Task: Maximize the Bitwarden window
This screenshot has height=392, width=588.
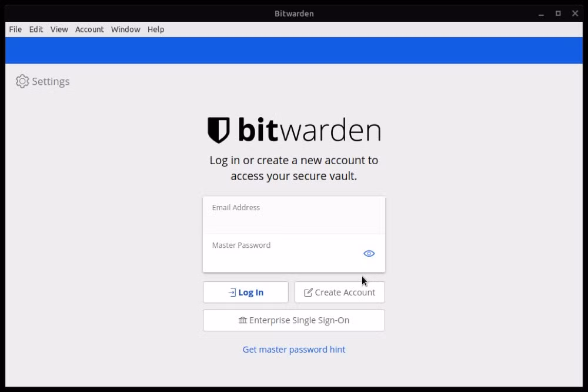Action: click(558, 14)
